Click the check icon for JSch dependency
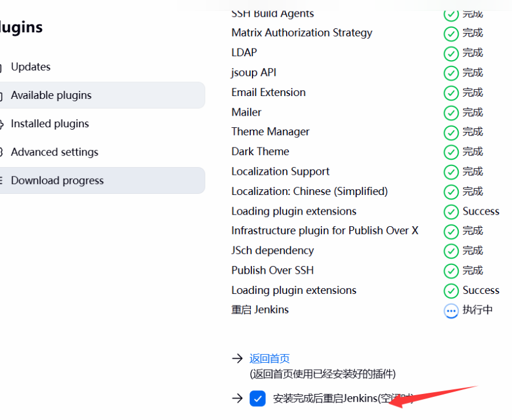This screenshot has width=512, height=420. point(451,251)
